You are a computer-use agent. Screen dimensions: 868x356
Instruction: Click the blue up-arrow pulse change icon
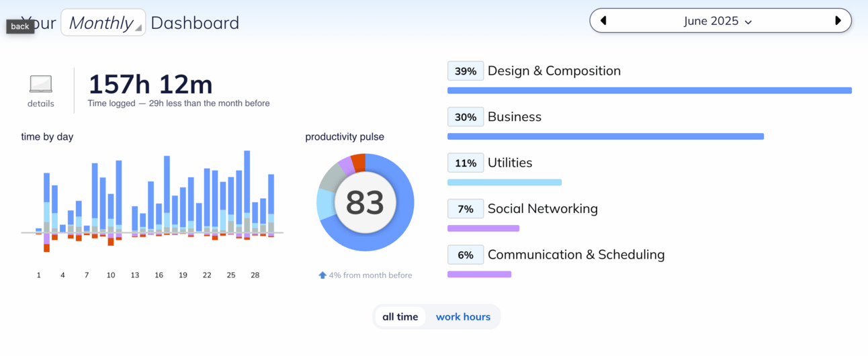322,275
